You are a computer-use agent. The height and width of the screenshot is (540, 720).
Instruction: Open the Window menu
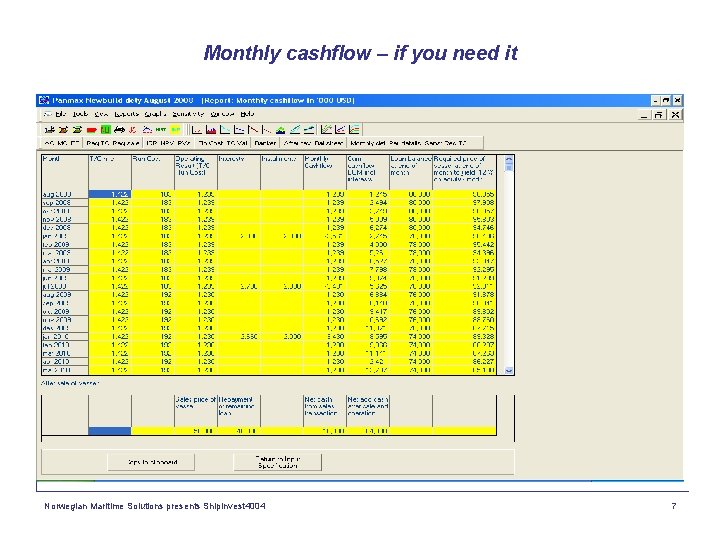point(222,114)
